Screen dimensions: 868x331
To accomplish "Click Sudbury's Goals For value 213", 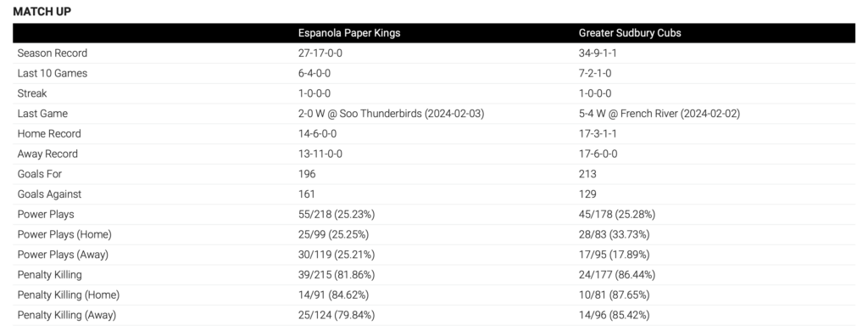I will 587,174.
